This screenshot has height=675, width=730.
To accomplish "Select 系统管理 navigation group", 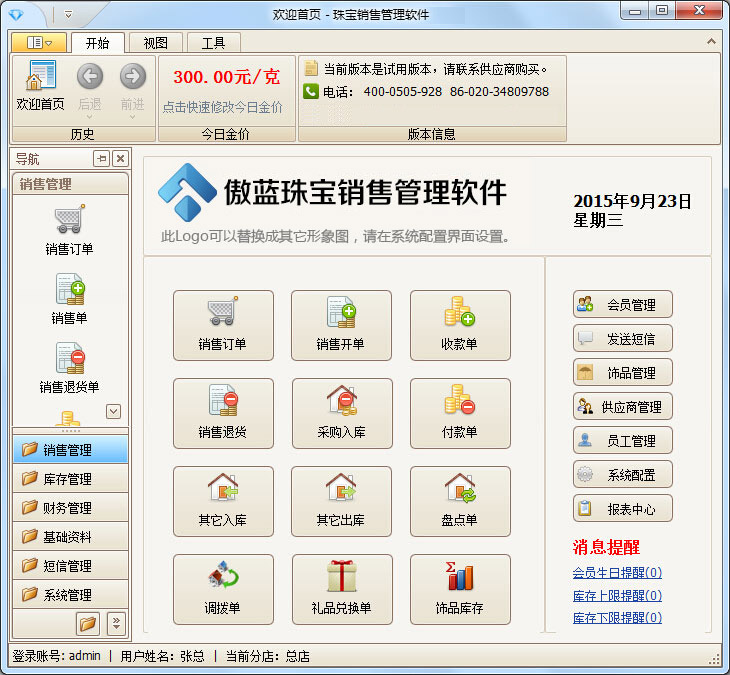I will tap(70, 594).
